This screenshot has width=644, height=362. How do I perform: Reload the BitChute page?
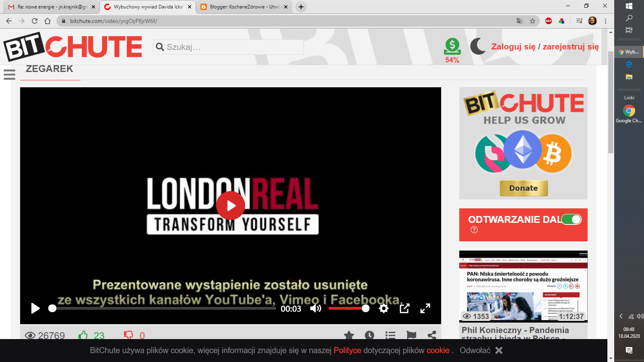[x=35, y=21]
